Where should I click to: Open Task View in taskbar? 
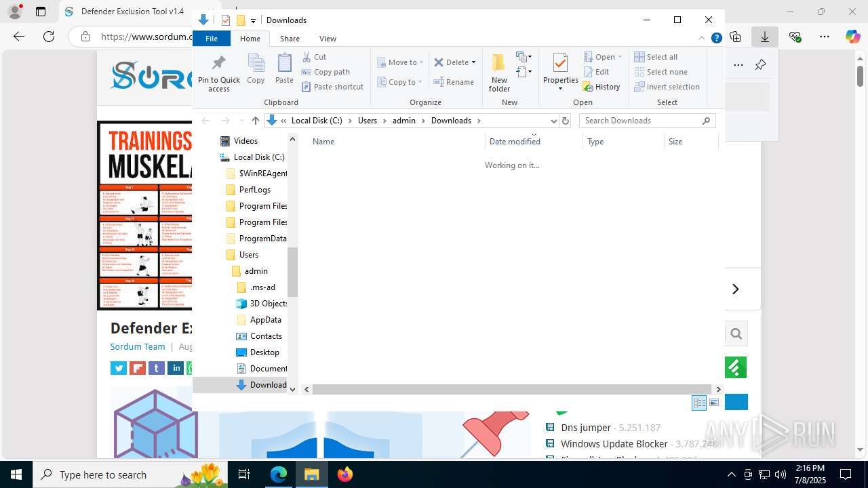[x=244, y=474]
